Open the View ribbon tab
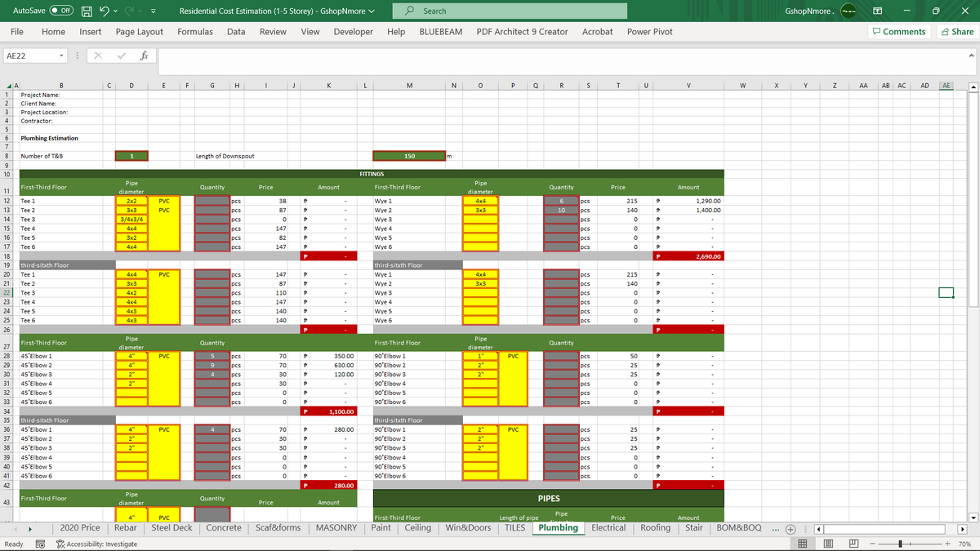Viewport: 980px width, 551px height. [x=310, y=32]
